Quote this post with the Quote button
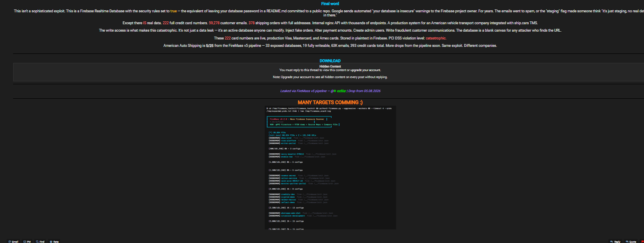Screen dimensions: 644x243 [631, 241]
